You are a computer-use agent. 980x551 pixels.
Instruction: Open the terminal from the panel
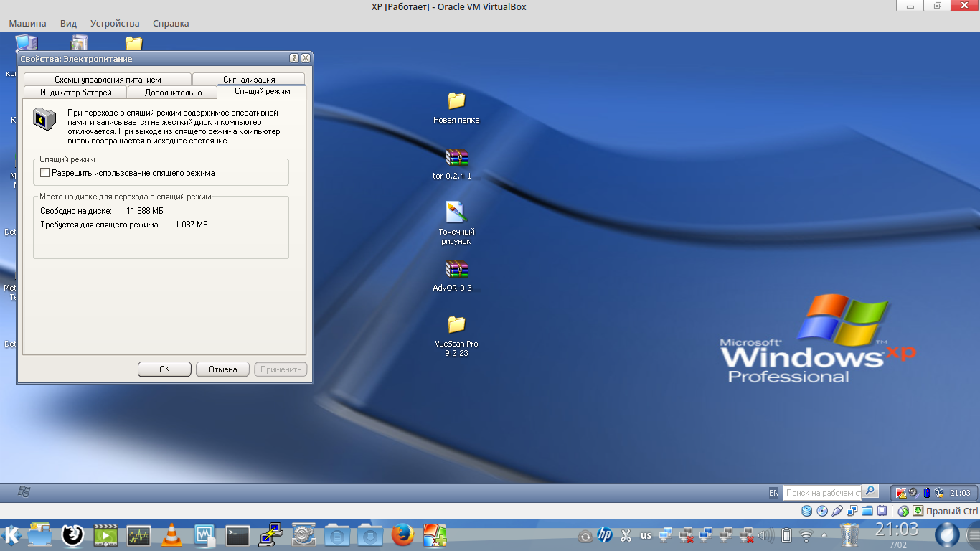coord(237,535)
